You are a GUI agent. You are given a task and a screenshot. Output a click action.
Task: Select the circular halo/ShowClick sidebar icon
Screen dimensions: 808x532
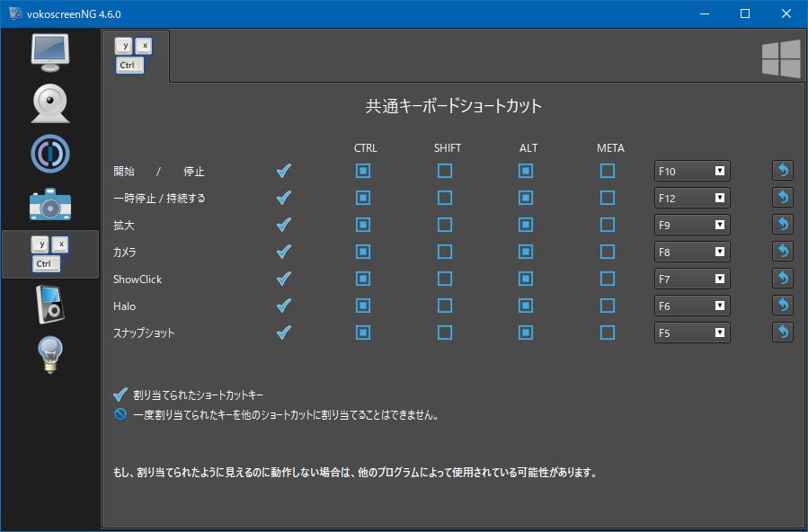[x=50, y=154]
